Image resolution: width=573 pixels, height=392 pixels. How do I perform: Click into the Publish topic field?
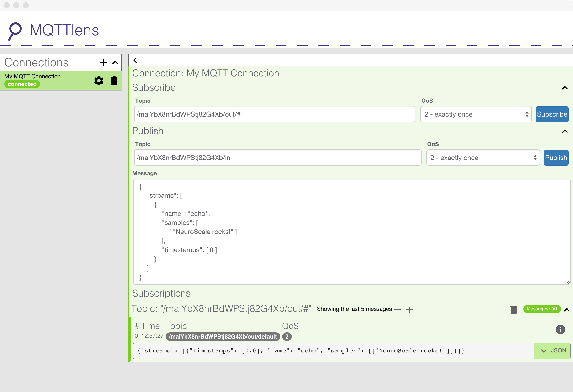pyautogui.click(x=278, y=158)
